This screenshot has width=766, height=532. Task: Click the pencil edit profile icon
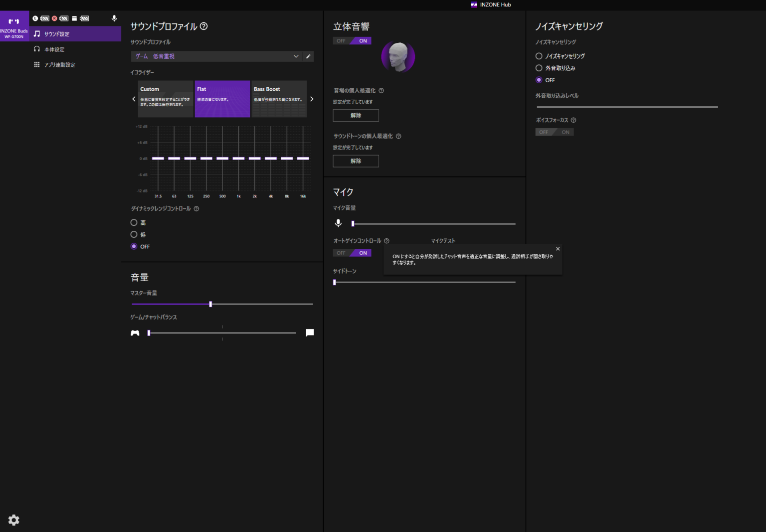pos(308,56)
